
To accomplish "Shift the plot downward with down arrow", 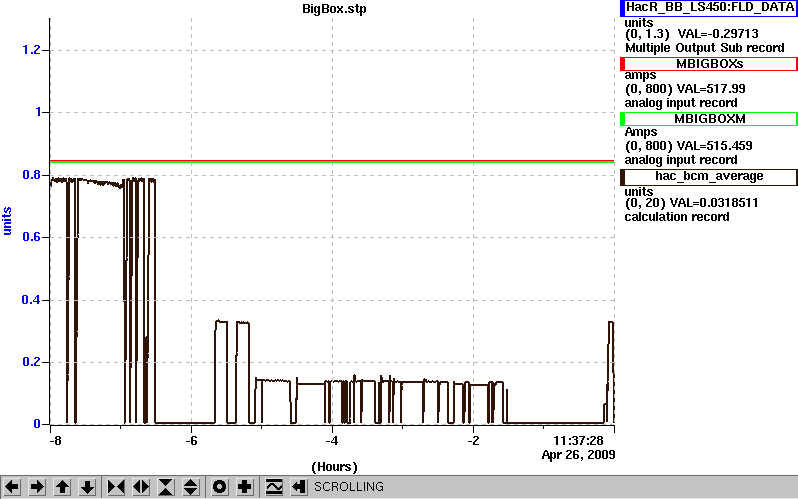I will click(x=87, y=487).
